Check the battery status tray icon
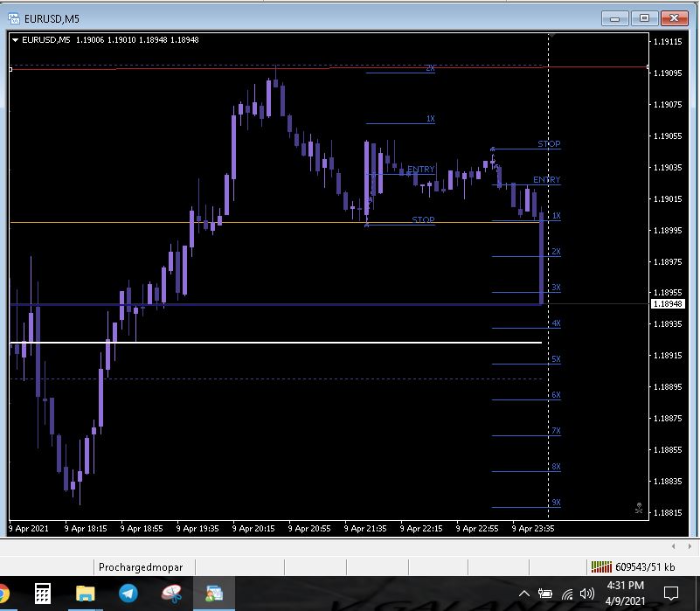 coord(545,594)
